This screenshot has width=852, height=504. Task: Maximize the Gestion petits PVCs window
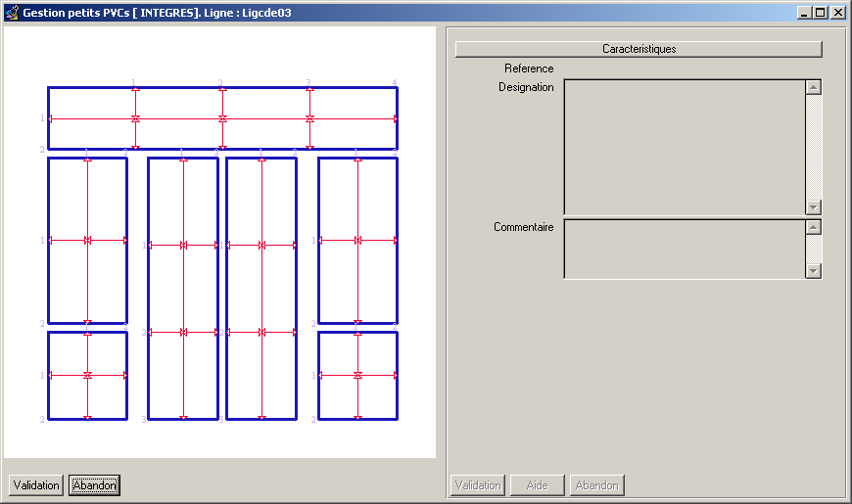[x=821, y=13]
